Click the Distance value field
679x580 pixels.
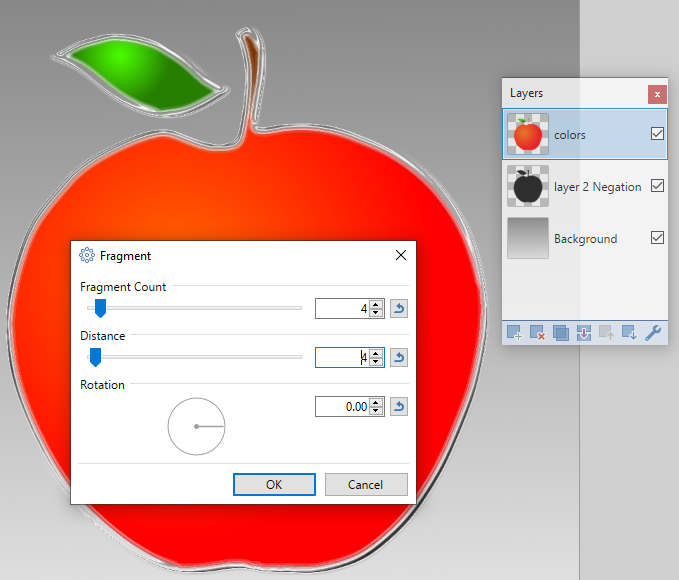342,357
